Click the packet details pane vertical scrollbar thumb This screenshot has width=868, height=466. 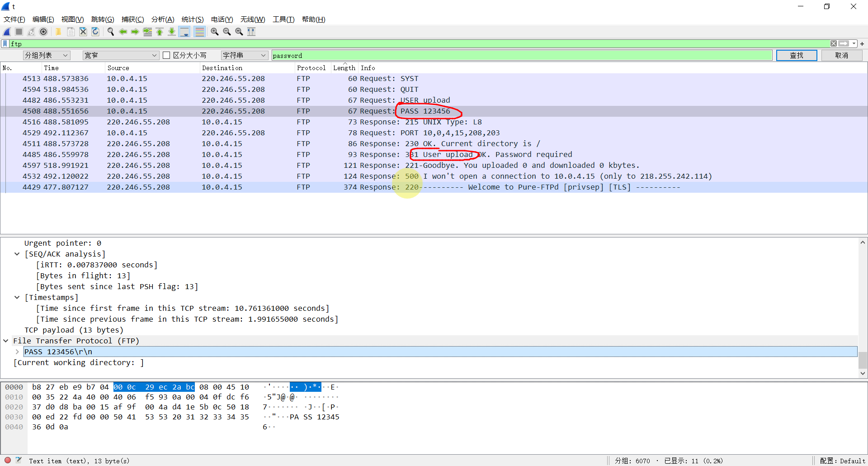863,360
